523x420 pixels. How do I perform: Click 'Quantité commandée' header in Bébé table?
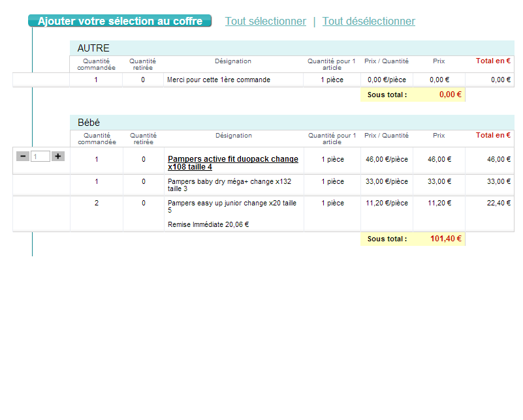97,138
